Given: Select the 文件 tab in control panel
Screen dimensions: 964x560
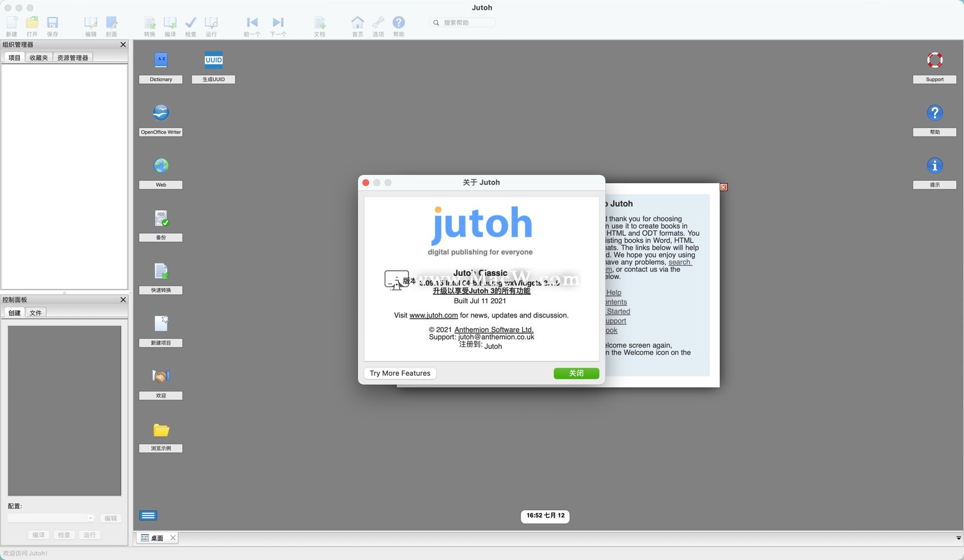Looking at the screenshot, I should click(36, 313).
